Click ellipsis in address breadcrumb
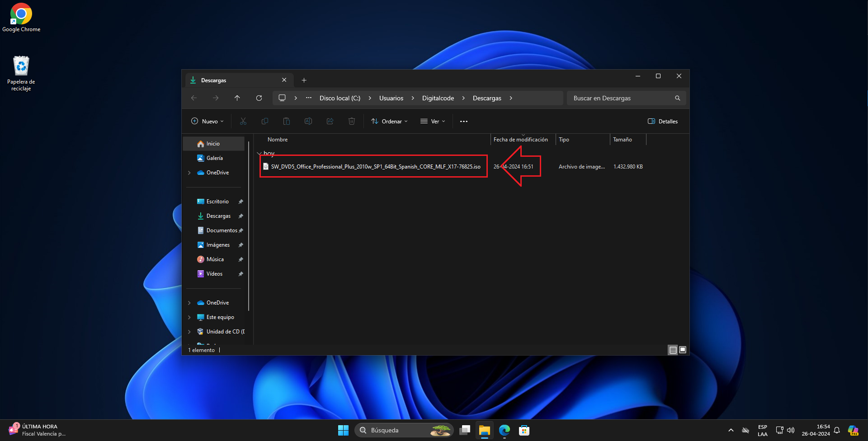The height and width of the screenshot is (441, 868). point(309,98)
